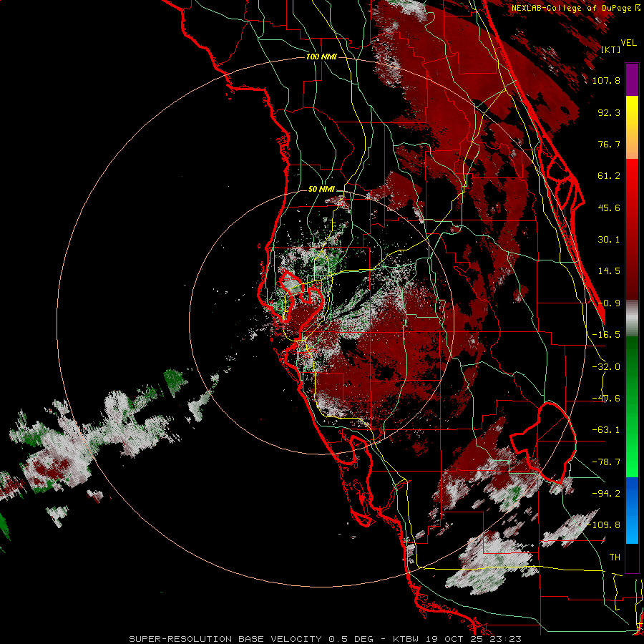Image resolution: width=644 pixels, height=644 pixels.
Task: Select the -32.0 velocity scale value
Action: coord(606,367)
